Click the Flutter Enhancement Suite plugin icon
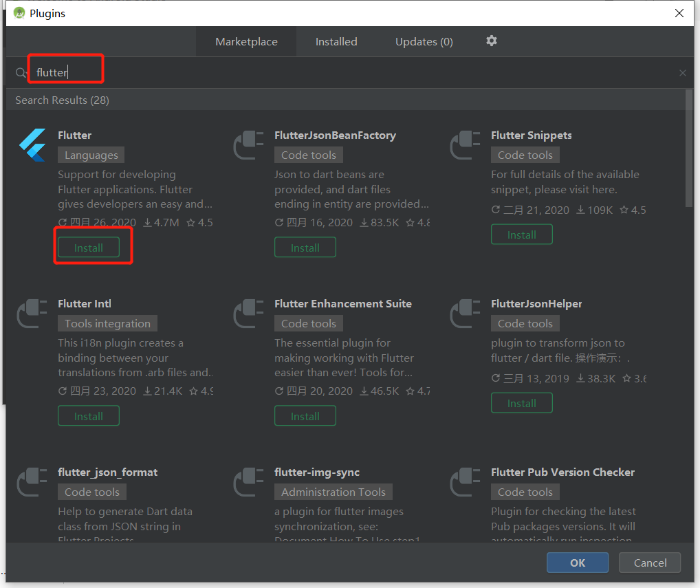The height and width of the screenshot is (588, 700). [249, 314]
